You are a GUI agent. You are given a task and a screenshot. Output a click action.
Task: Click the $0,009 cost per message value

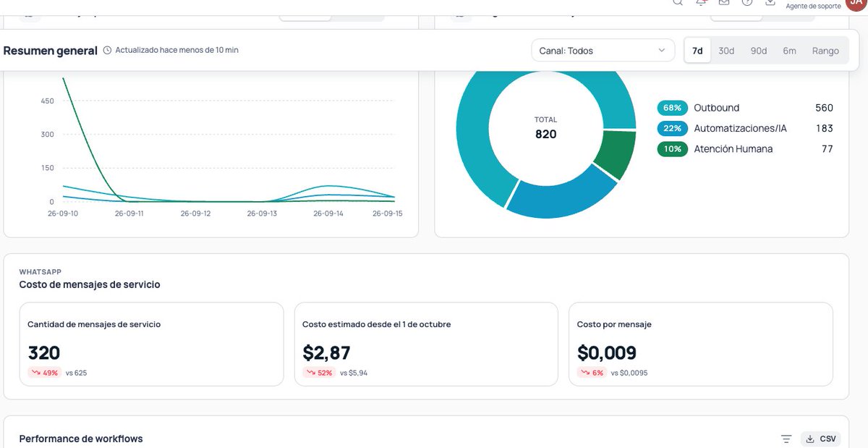click(x=607, y=352)
